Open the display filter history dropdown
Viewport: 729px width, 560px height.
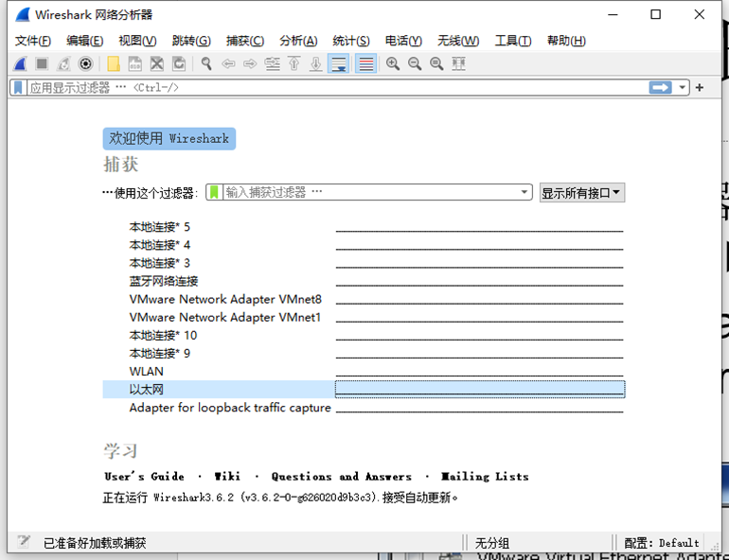(x=682, y=87)
